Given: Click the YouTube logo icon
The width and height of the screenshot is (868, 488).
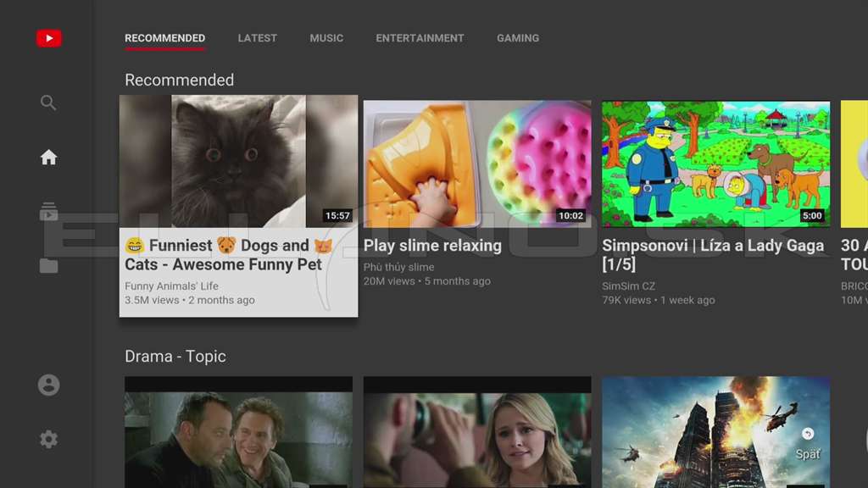Looking at the screenshot, I should point(48,38).
